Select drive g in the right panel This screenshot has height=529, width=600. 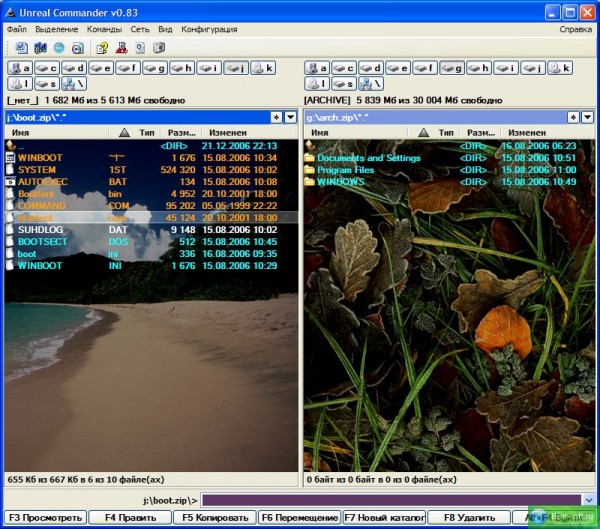coord(451,68)
